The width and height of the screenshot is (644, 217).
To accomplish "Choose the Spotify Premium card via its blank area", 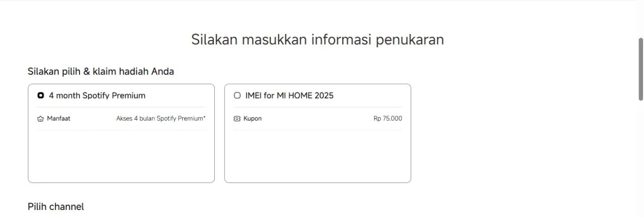I will [x=121, y=156].
